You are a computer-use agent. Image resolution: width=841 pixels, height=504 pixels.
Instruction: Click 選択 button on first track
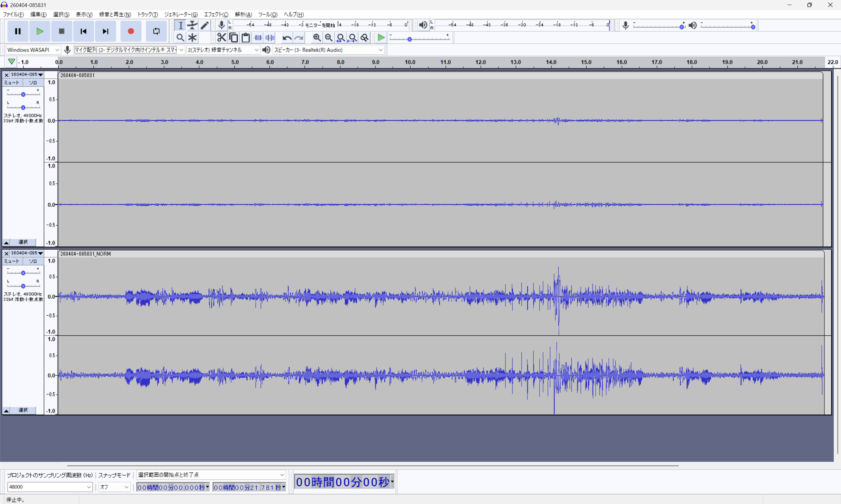click(x=23, y=242)
